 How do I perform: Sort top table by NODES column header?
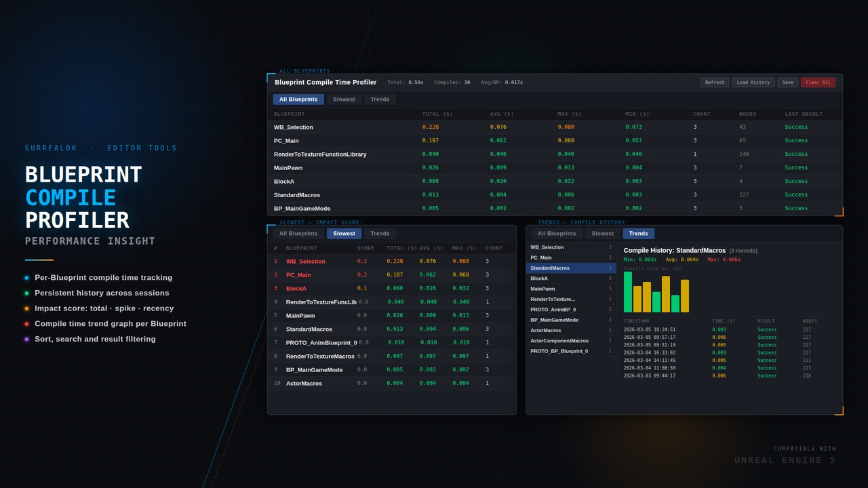point(747,114)
